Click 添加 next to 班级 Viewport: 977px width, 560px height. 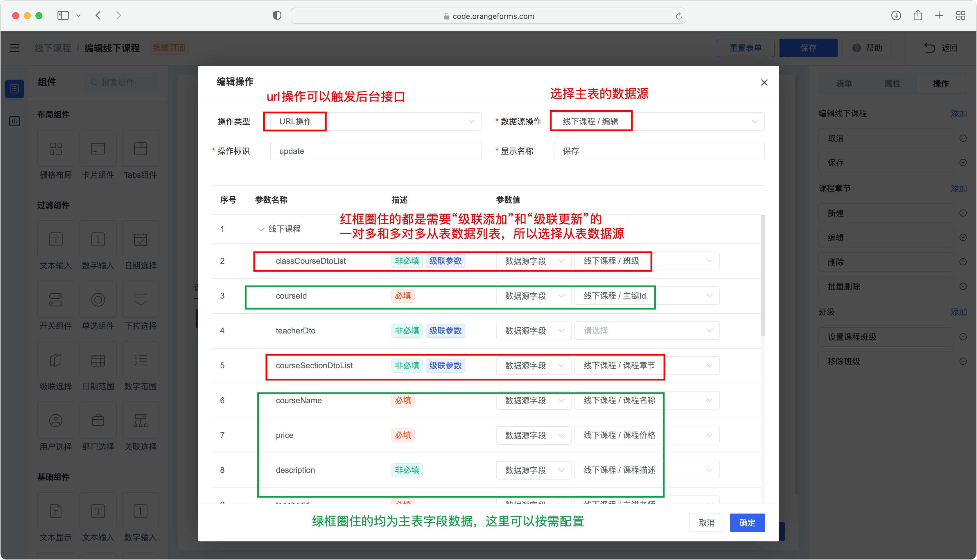coord(958,312)
